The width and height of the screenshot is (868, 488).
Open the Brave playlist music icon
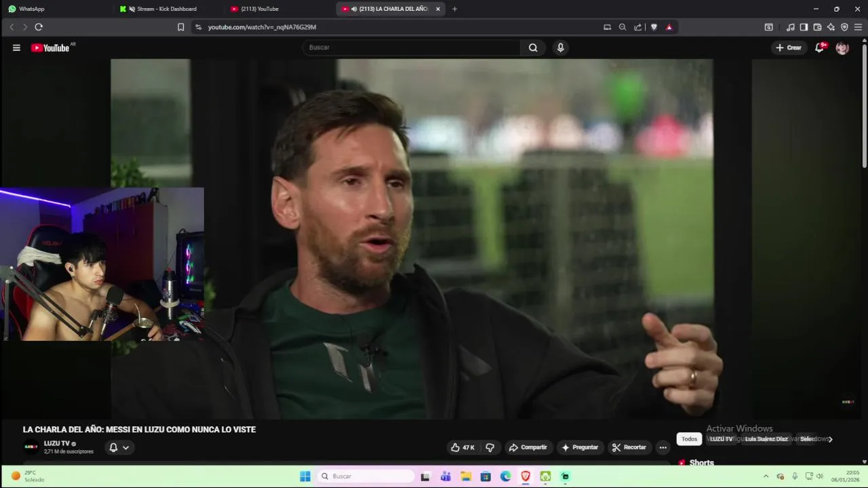[x=791, y=27]
